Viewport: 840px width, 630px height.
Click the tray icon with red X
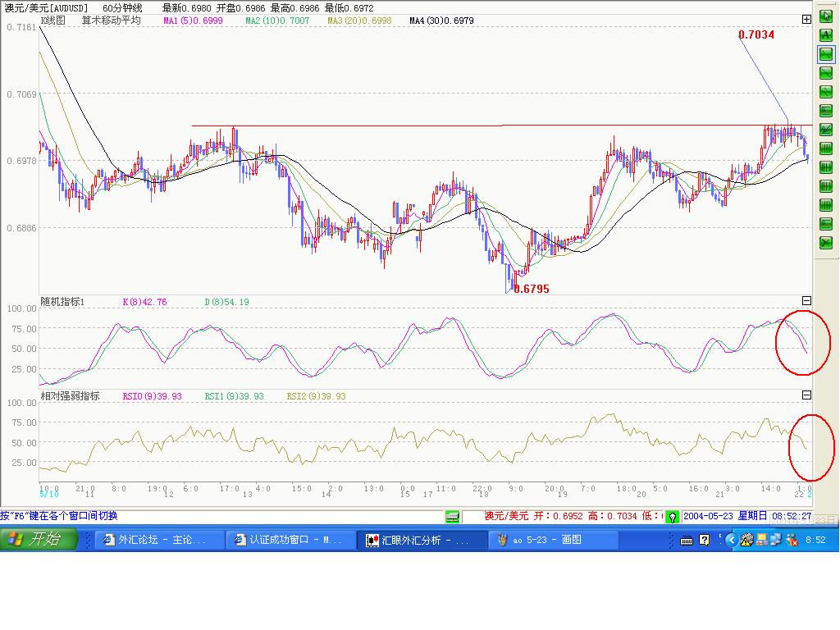coord(792,540)
